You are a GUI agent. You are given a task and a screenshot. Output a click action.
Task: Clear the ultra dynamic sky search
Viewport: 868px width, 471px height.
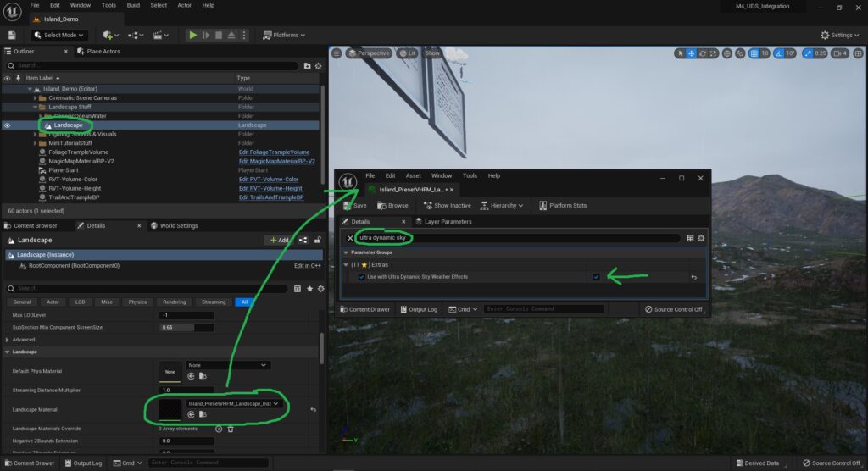point(350,238)
